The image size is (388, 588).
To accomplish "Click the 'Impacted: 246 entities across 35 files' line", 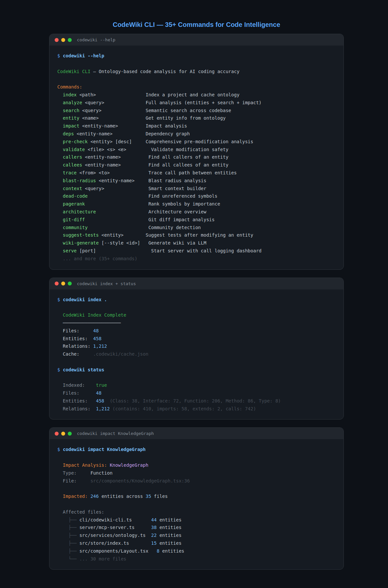I will [x=115, y=497].
